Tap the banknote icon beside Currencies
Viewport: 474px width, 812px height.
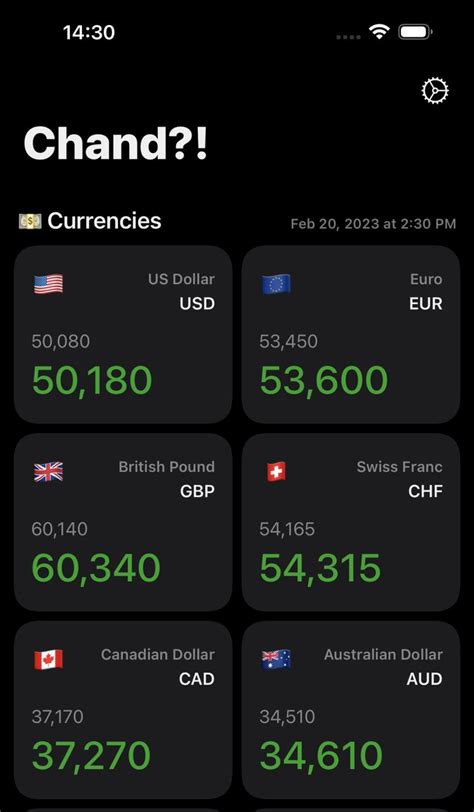30,222
